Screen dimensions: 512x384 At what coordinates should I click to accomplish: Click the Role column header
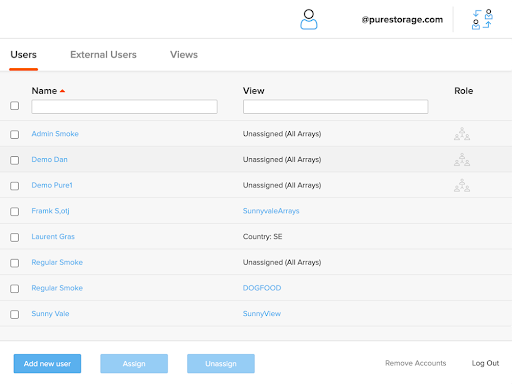[x=463, y=91]
